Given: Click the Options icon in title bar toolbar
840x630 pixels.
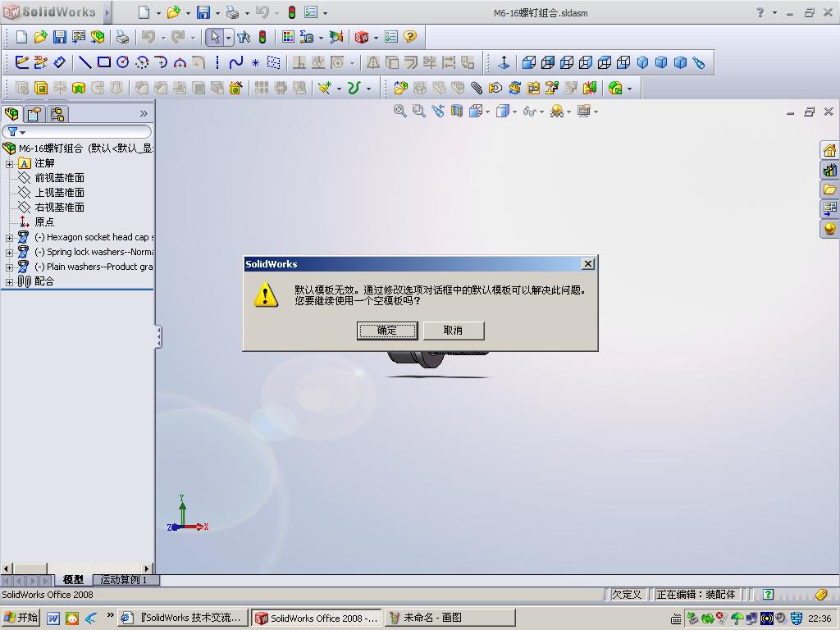Looking at the screenshot, I should [x=311, y=12].
